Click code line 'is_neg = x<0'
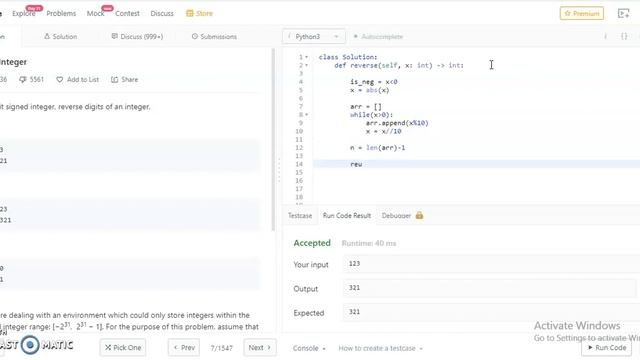Image resolution: width=640 pixels, height=360 pixels. pos(373,82)
